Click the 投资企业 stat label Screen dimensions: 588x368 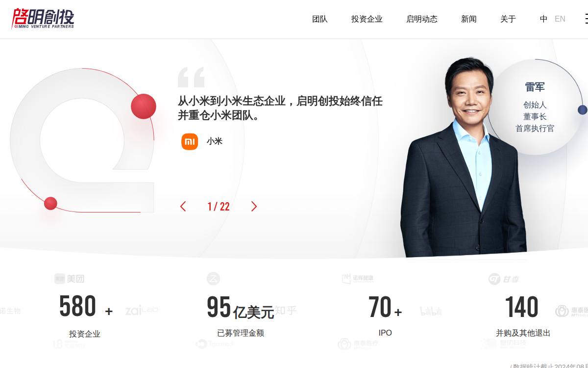pos(85,334)
